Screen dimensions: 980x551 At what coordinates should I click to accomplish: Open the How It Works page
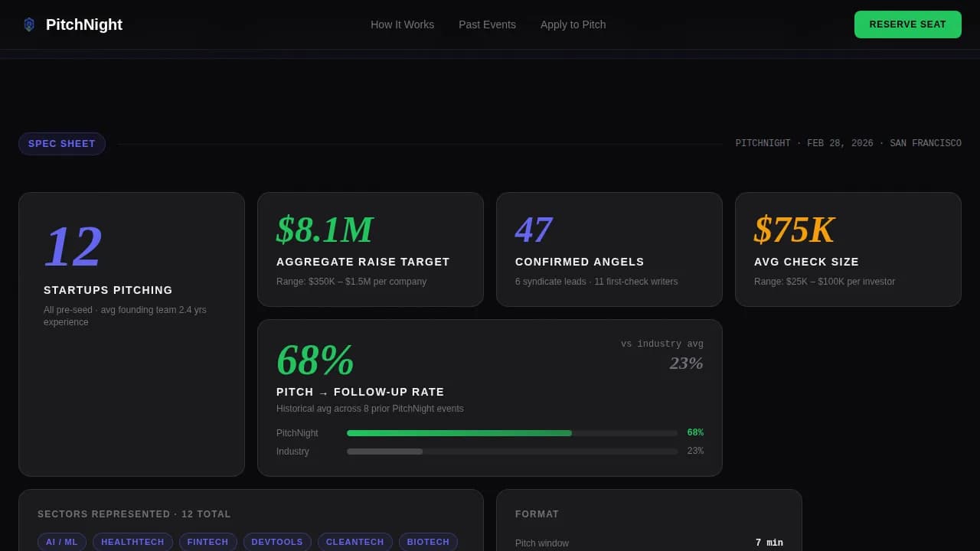[x=402, y=24]
